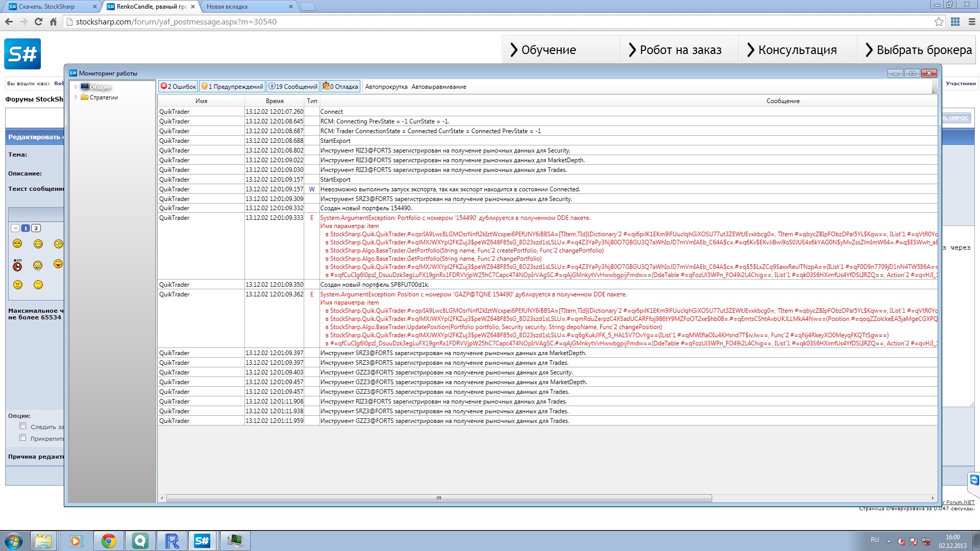
Task: Open the Windows Start menu
Action: point(13,541)
